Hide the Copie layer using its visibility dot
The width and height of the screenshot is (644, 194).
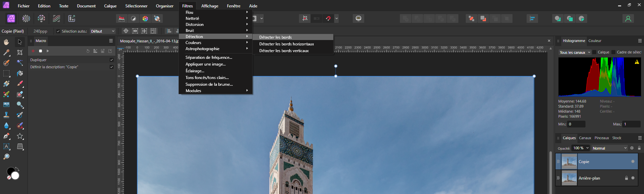(x=633, y=162)
